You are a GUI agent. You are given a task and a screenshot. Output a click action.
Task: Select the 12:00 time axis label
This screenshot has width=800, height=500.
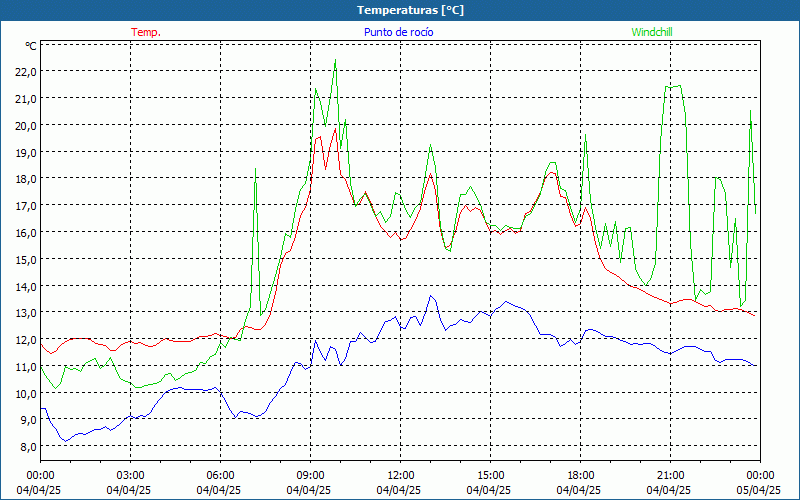(400, 475)
